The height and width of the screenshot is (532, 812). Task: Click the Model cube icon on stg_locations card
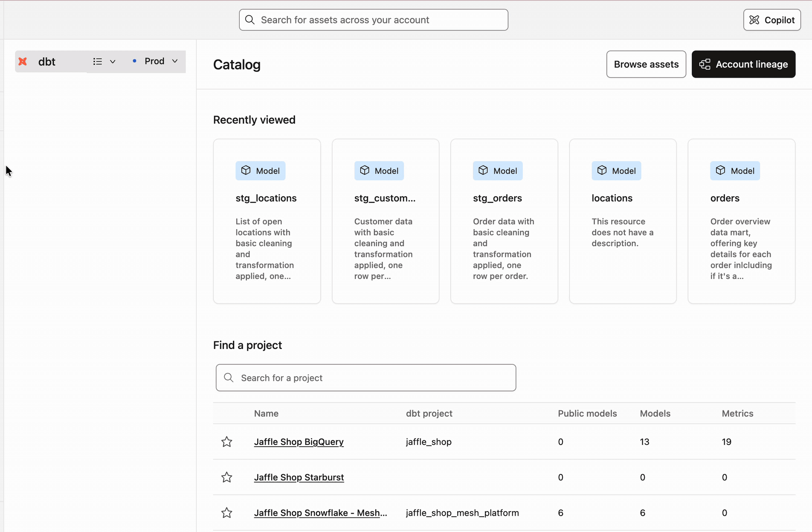(x=246, y=171)
